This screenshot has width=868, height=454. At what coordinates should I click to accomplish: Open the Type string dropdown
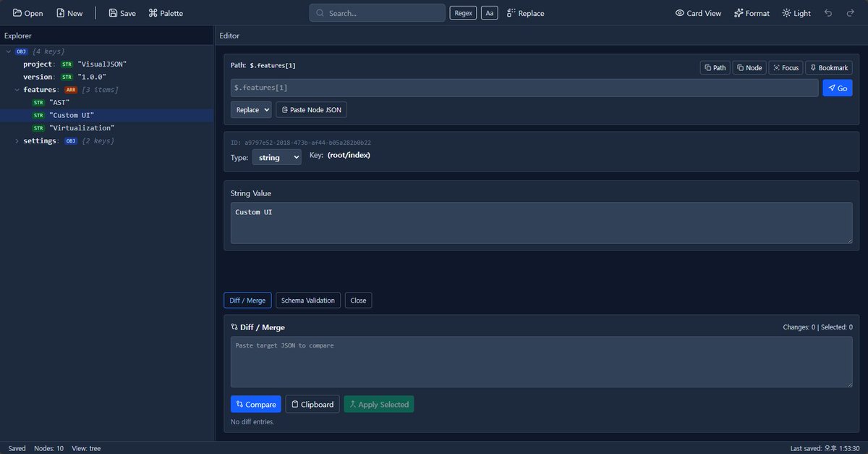click(276, 157)
